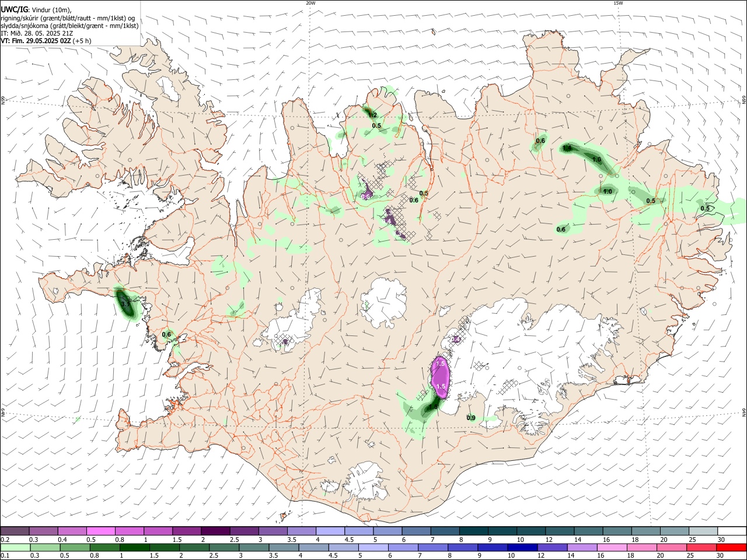
Task: Click the 'slydda/snjókoma' snow legend description line
Action: [69, 26]
